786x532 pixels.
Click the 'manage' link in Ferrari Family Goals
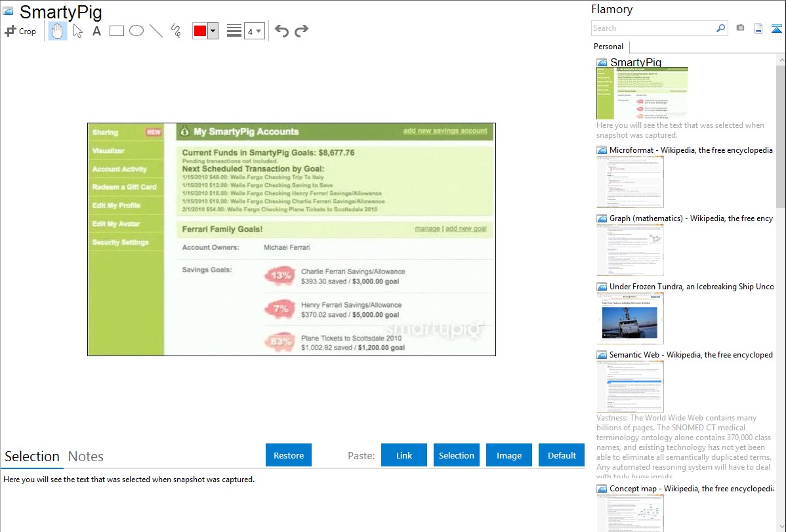[427, 229]
